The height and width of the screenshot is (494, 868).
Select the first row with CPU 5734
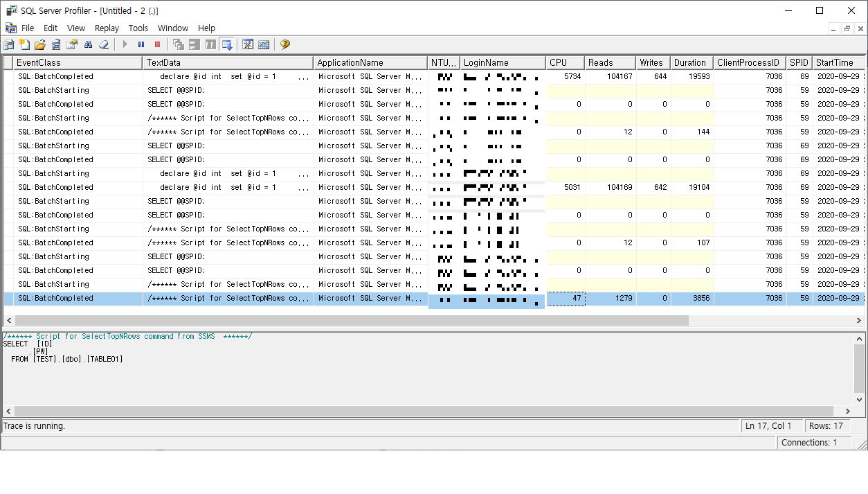click(434, 76)
